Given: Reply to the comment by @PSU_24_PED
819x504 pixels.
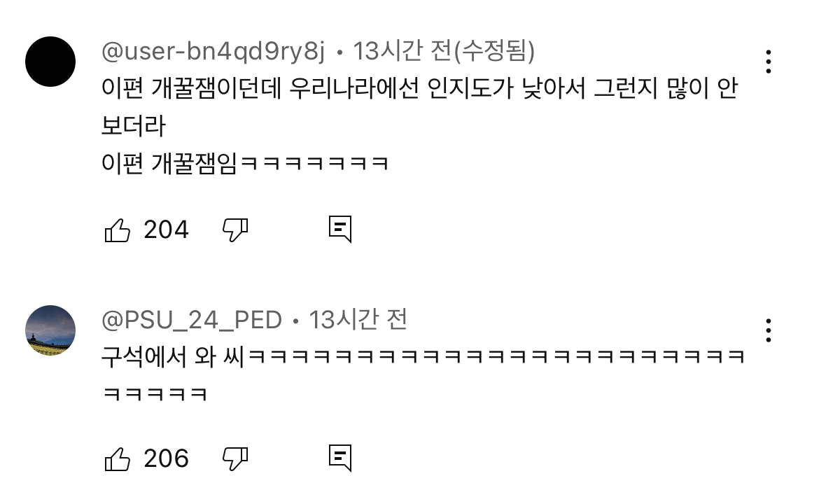Looking at the screenshot, I should 340,458.
